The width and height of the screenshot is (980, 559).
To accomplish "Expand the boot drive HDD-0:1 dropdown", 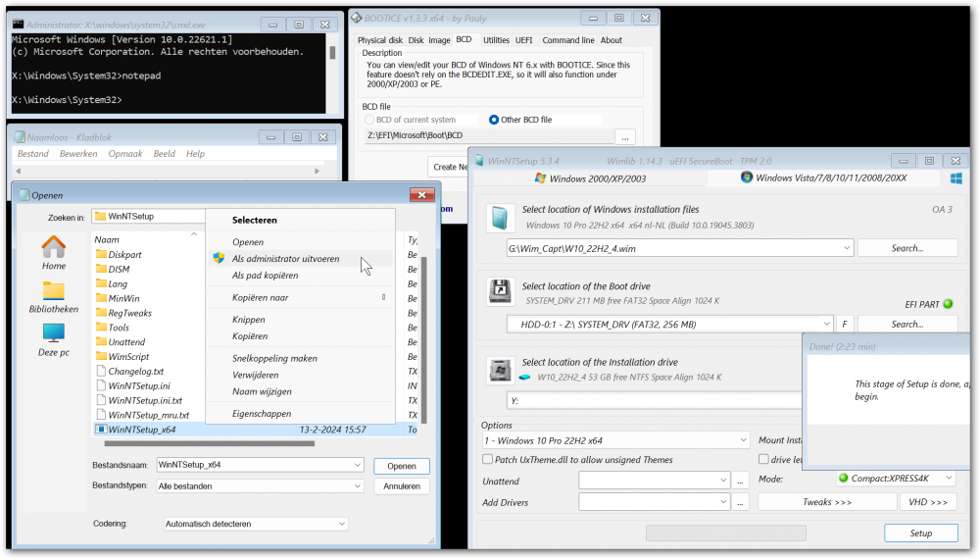I will (826, 324).
